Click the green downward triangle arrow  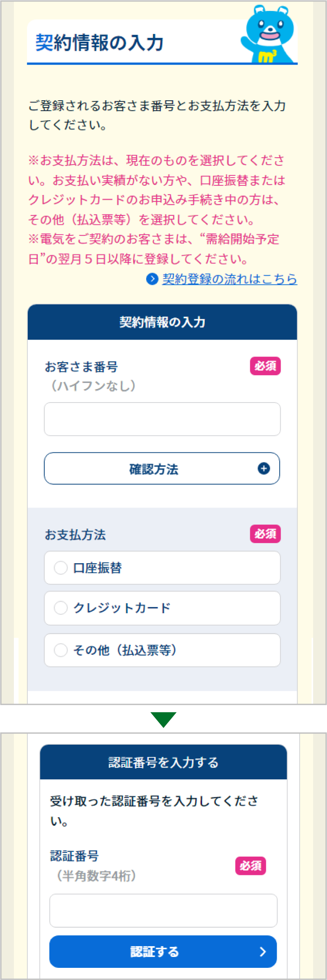coord(163,719)
